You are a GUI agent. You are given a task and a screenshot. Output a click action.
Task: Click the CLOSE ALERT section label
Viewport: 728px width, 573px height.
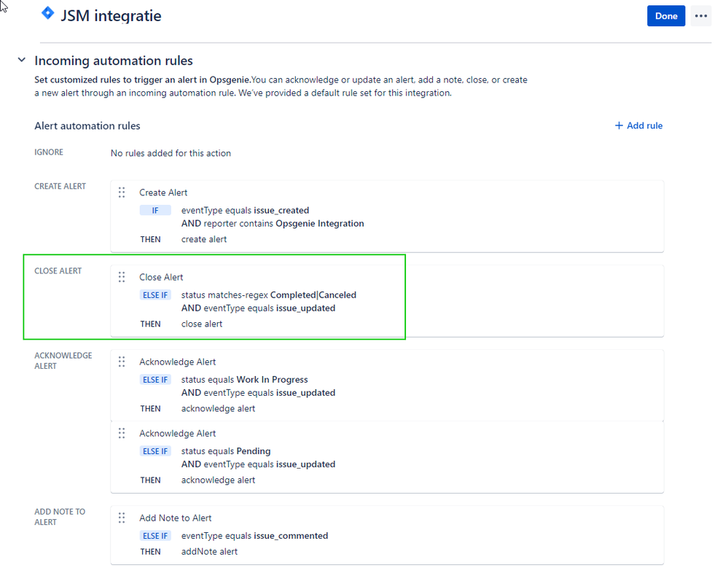click(x=58, y=270)
